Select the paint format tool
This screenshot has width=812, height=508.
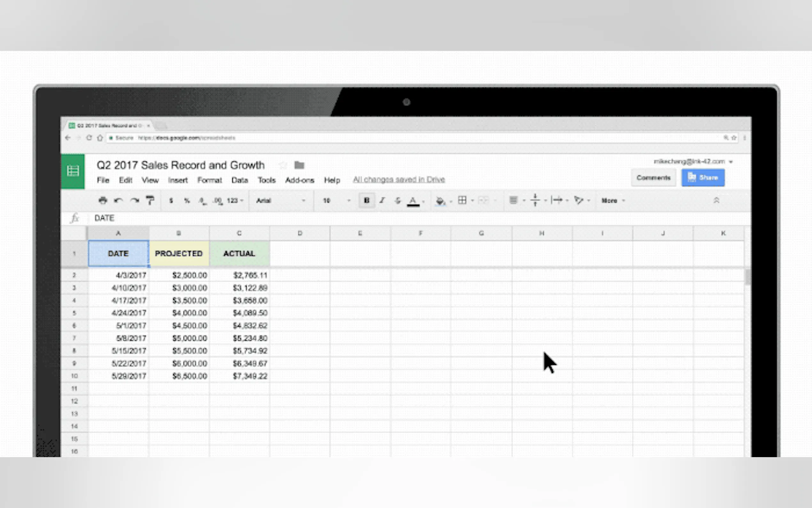tap(150, 201)
